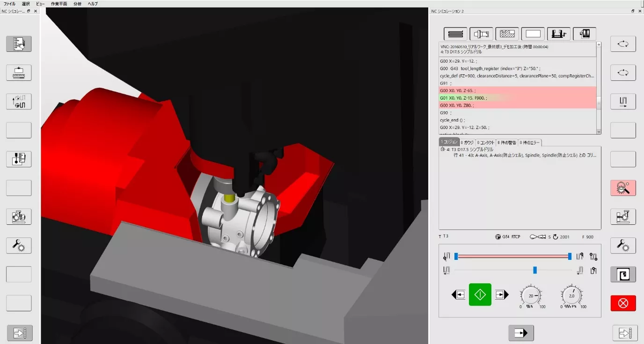Select the machine setup icon in left sidebar
This screenshot has width=644, height=344.
pyautogui.click(x=19, y=216)
